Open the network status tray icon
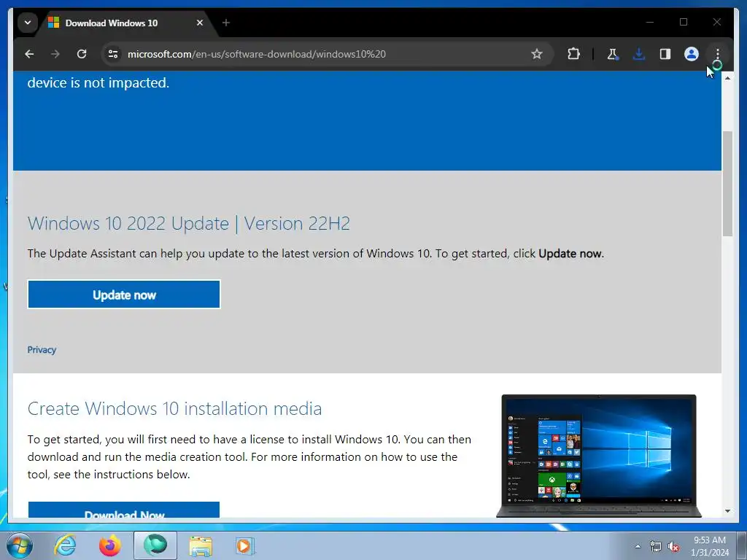747x560 pixels. point(656,547)
